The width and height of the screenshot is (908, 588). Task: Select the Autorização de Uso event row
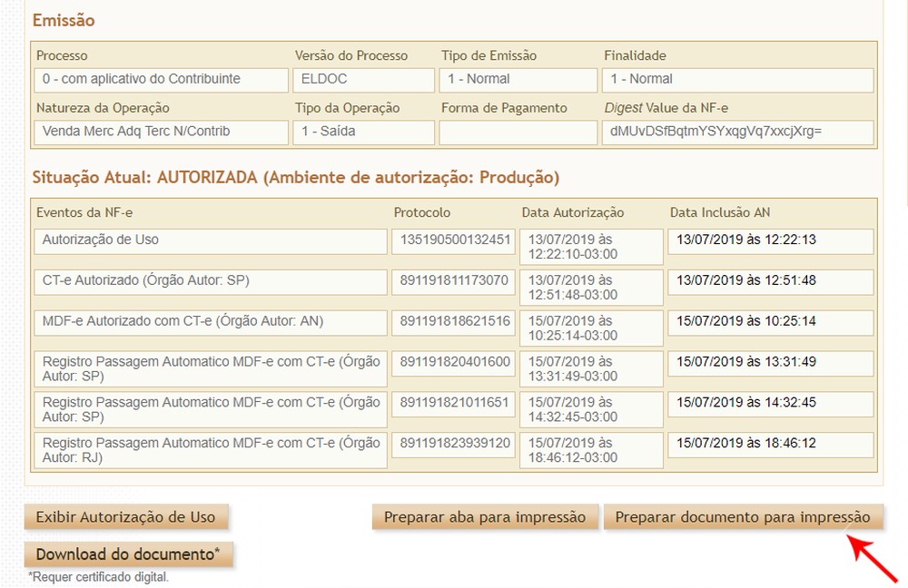click(211, 241)
